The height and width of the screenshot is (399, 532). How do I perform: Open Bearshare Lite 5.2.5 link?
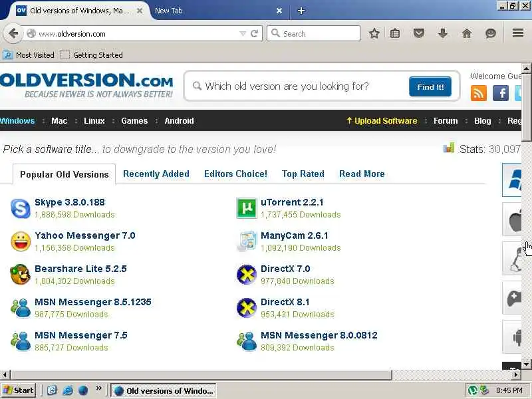pyautogui.click(x=80, y=269)
